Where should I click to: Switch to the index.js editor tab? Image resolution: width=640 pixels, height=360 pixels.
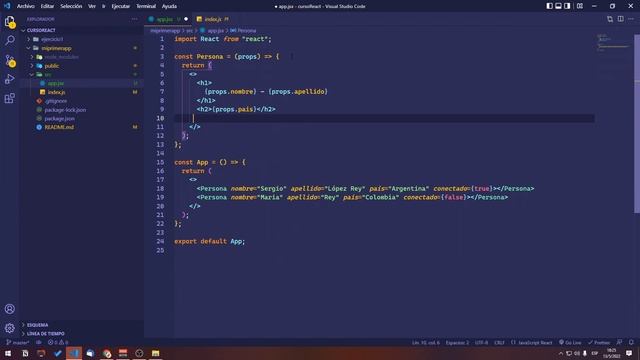click(212, 19)
